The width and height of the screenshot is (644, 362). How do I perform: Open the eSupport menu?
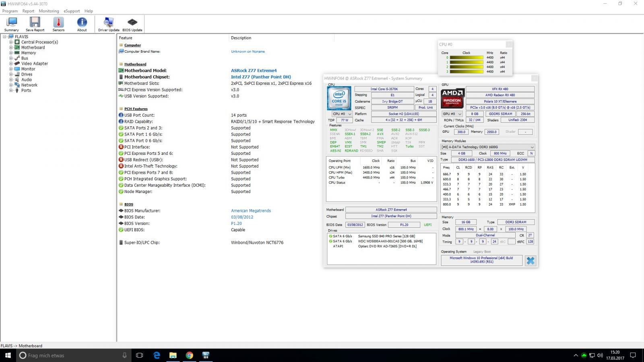[72, 11]
